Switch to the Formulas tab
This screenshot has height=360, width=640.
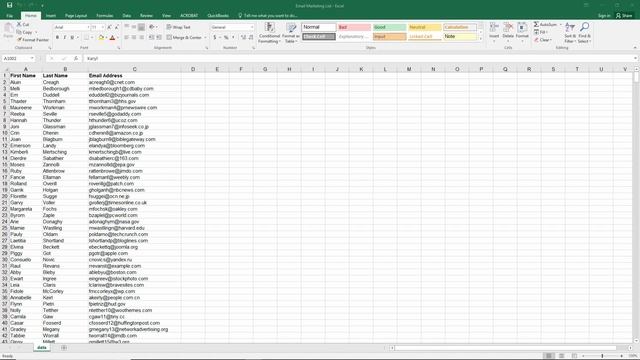pos(105,16)
